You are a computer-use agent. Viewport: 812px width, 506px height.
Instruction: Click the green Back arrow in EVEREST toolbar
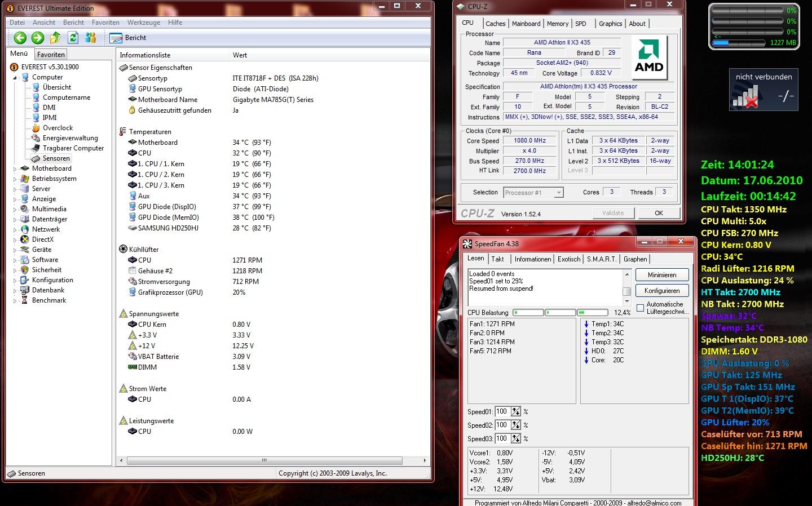coord(20,38)
